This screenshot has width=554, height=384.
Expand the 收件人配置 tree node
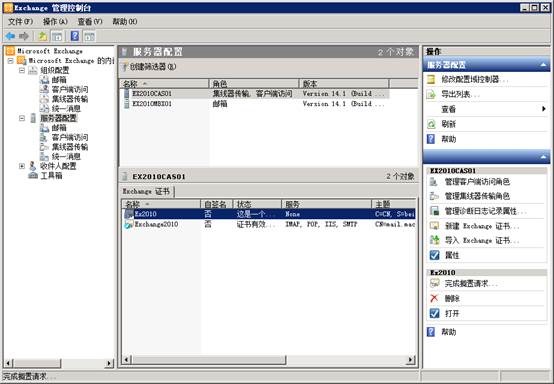coord(22,166)
